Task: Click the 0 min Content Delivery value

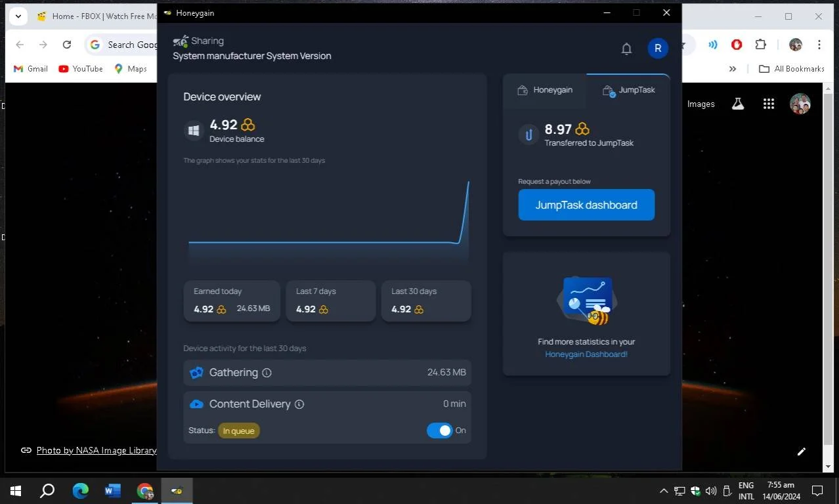Action: coord(454,404)
